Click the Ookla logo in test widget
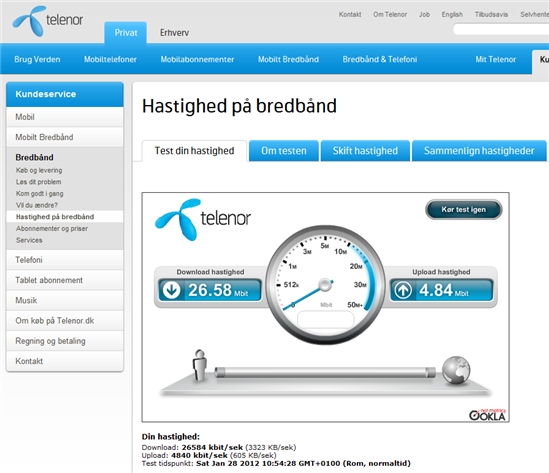Image resolution: width=549 pixels, height=473 pixels. tap(487, 415)
